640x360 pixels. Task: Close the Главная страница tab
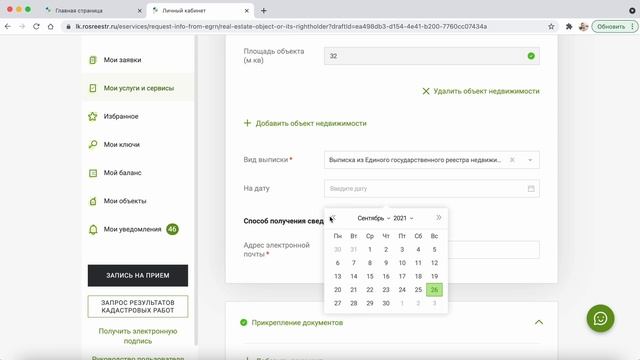139,11
